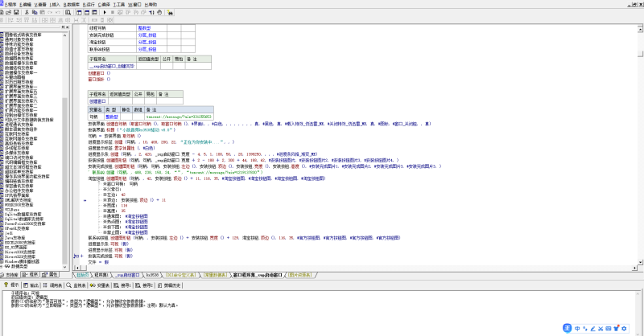Open the 图片资源表 tab
This screenshot has width=644, height=336.
[x=299, y=275]
